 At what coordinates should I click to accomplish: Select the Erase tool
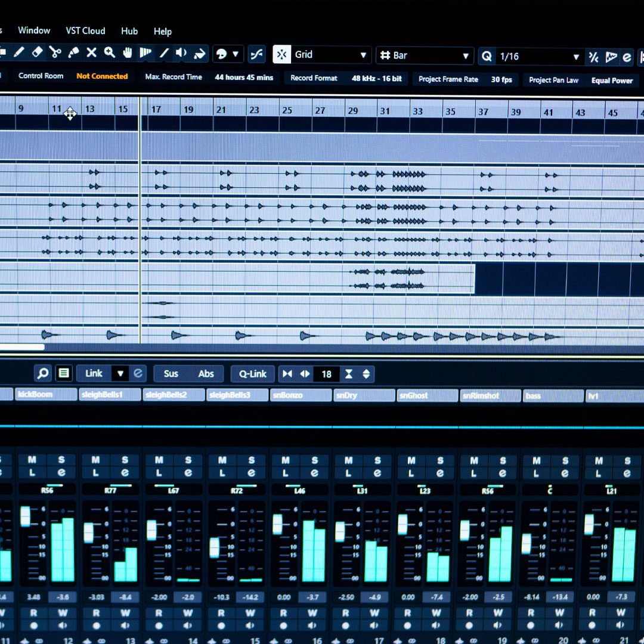37,52
